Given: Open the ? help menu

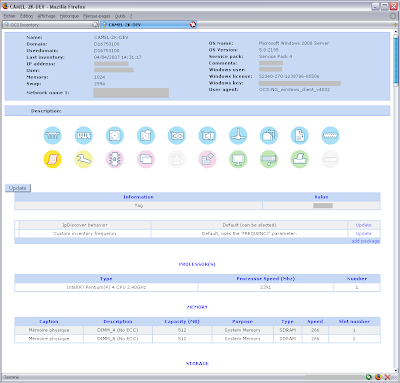Looking at the screenshot, I should point(131,16).
